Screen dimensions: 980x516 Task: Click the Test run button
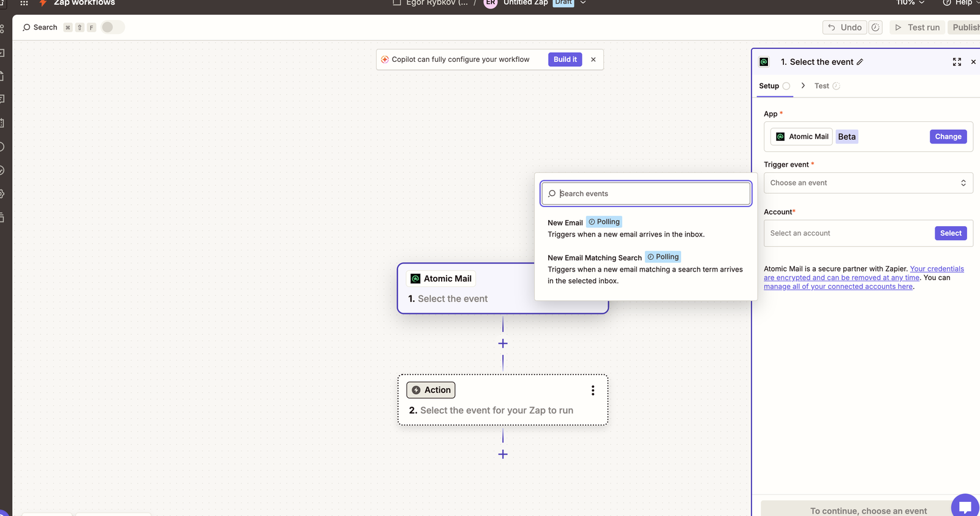[918, 28]
